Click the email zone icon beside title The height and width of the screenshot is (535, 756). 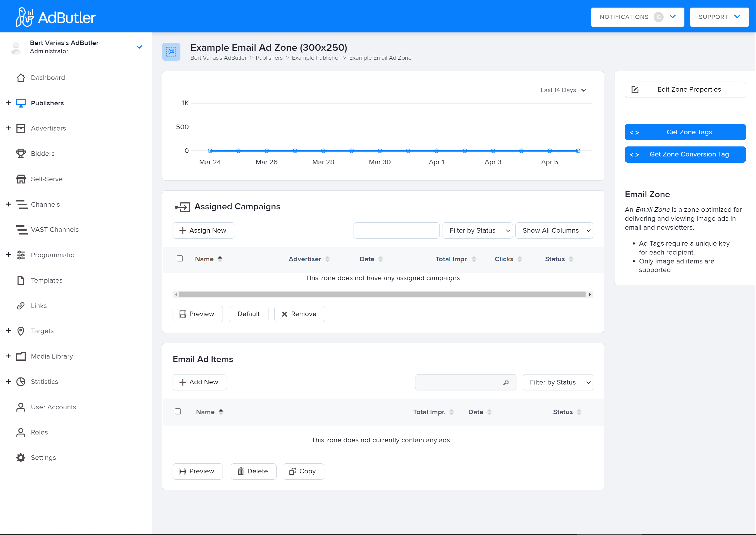(x=171, y=52)
